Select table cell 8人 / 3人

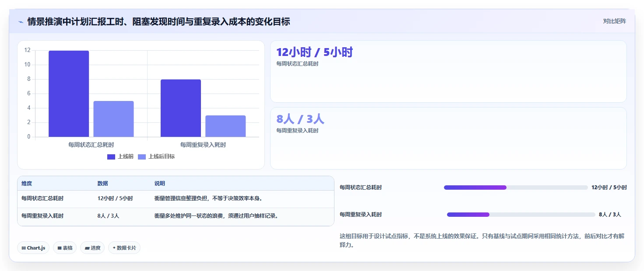click(x=108, y=216)
